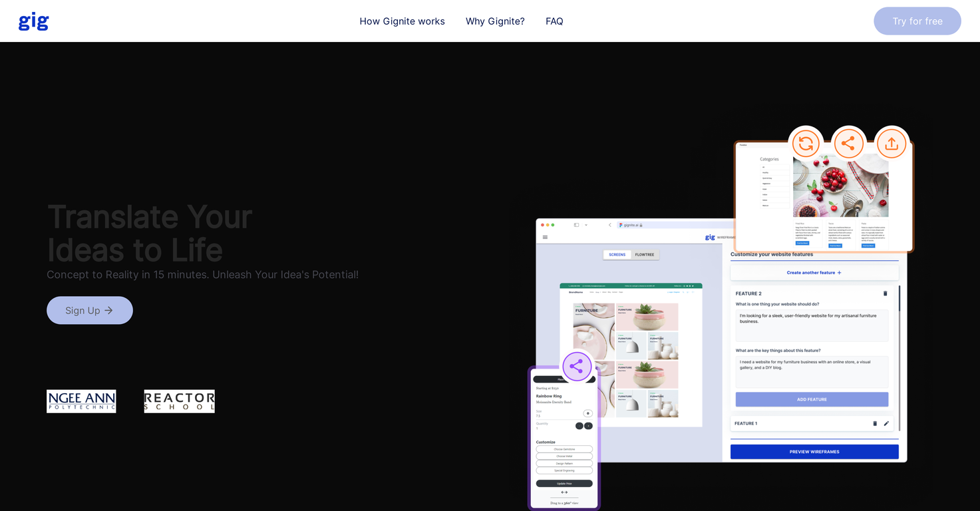Go to Why Gignite? section
This screenshot has height=511, width=980.
(x=495, y=21)
